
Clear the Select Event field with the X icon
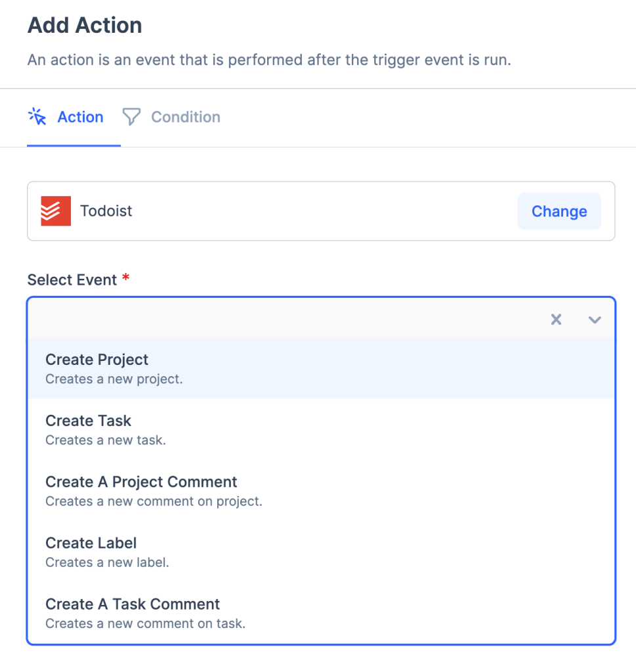tap(556, 320)
